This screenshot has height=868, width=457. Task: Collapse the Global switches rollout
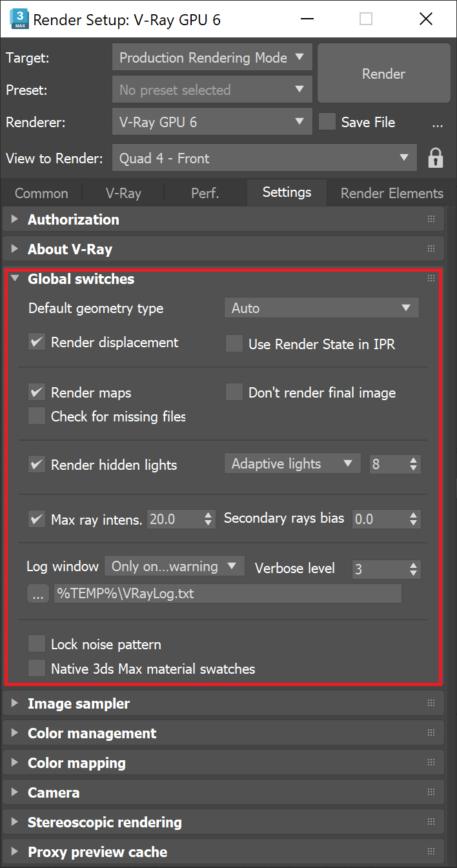pos(14,278)
